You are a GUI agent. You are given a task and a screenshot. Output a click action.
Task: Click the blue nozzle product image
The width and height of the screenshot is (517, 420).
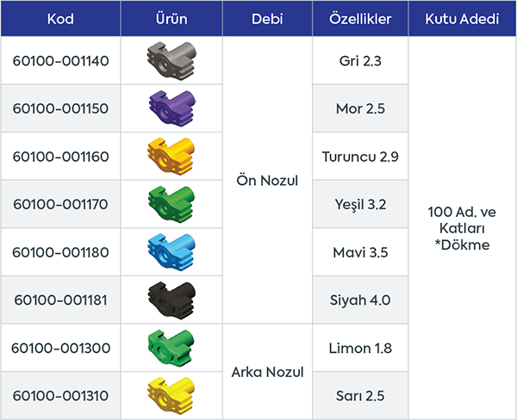(171, 252)
